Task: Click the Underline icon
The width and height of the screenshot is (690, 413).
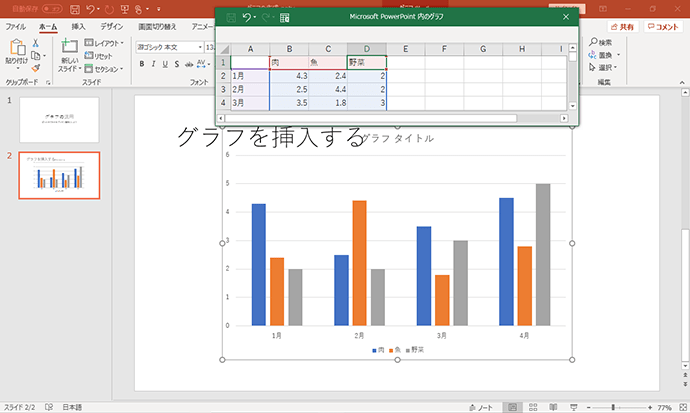Action: (165, 64)
